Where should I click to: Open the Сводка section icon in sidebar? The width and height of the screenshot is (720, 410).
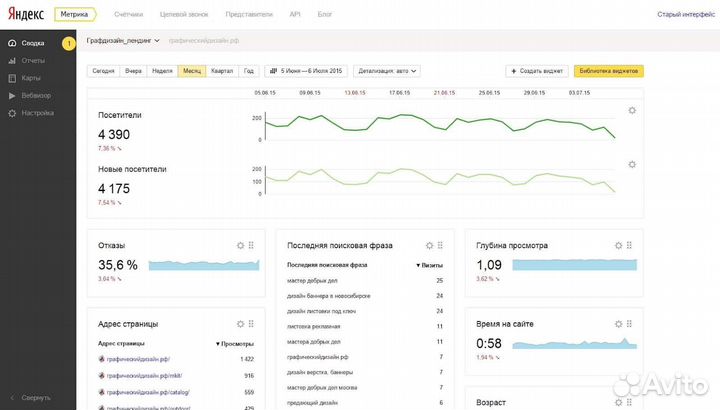click(x=11, y=44)
